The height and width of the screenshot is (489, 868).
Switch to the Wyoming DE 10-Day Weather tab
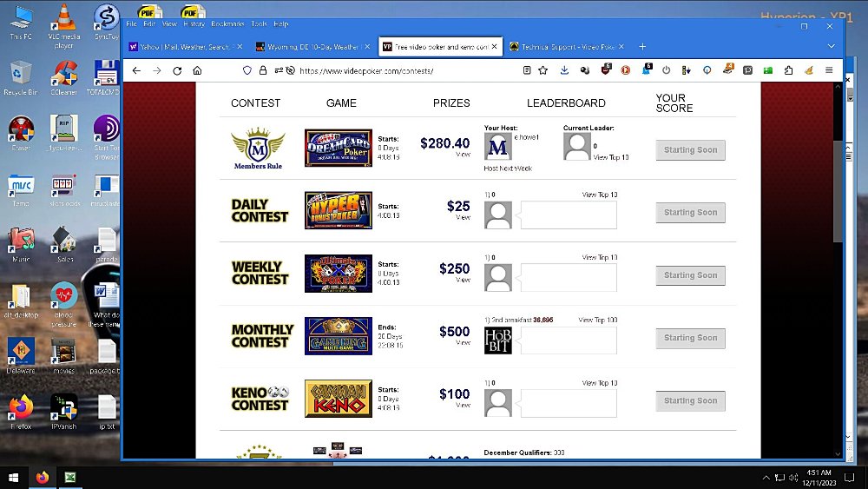311,47
